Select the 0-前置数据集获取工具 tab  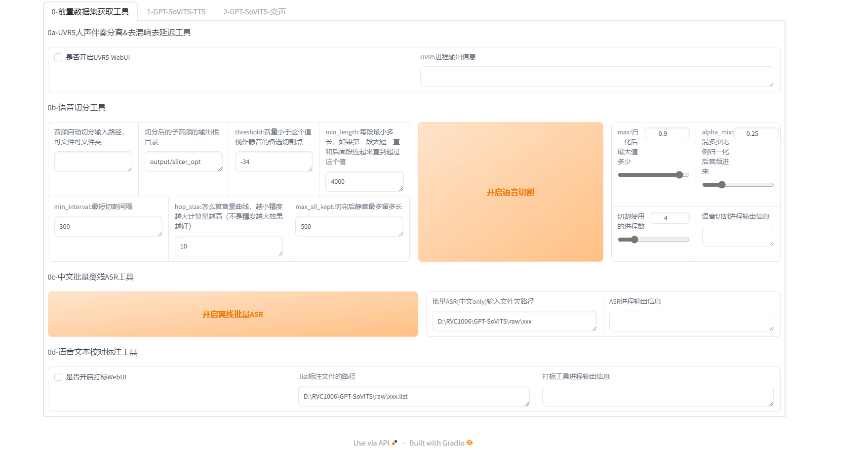pos(90,11)
